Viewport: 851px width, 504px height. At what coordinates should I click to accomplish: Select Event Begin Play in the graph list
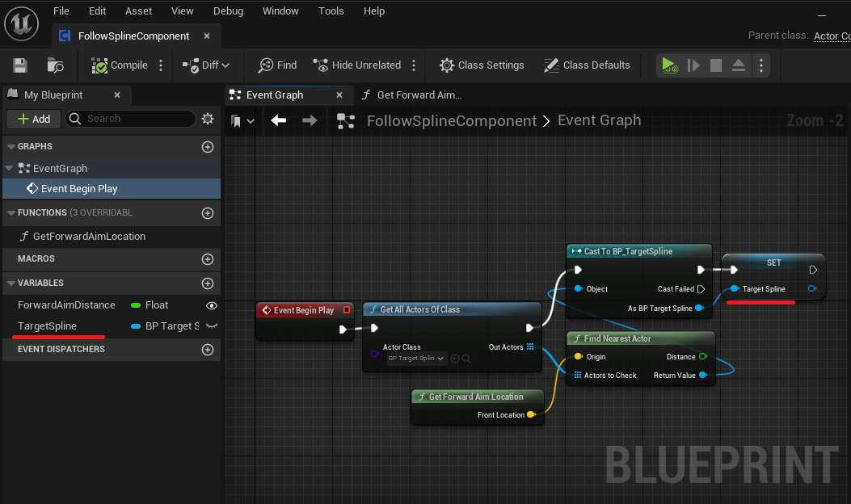point(112,188)
